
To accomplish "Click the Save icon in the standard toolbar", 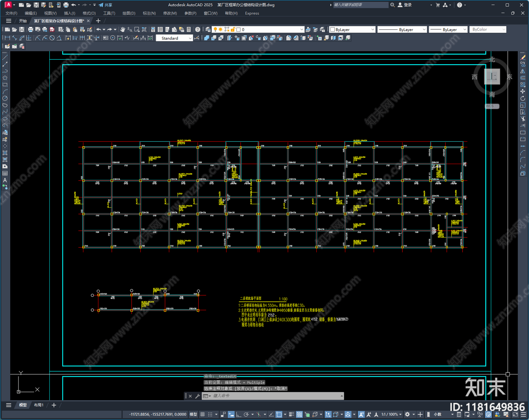I will tap(21, 29).
